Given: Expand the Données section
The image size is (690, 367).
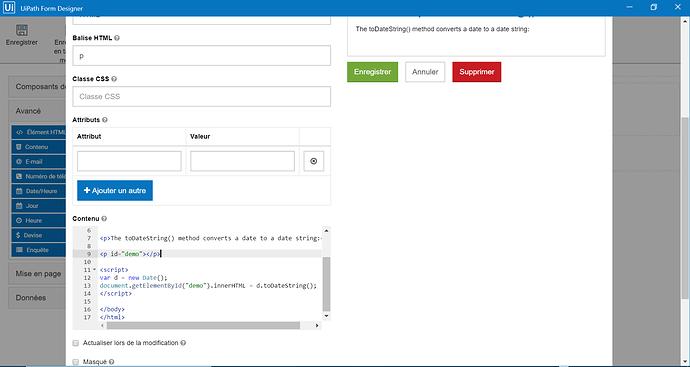Looking at the screenshot, I should pos(37,298).
